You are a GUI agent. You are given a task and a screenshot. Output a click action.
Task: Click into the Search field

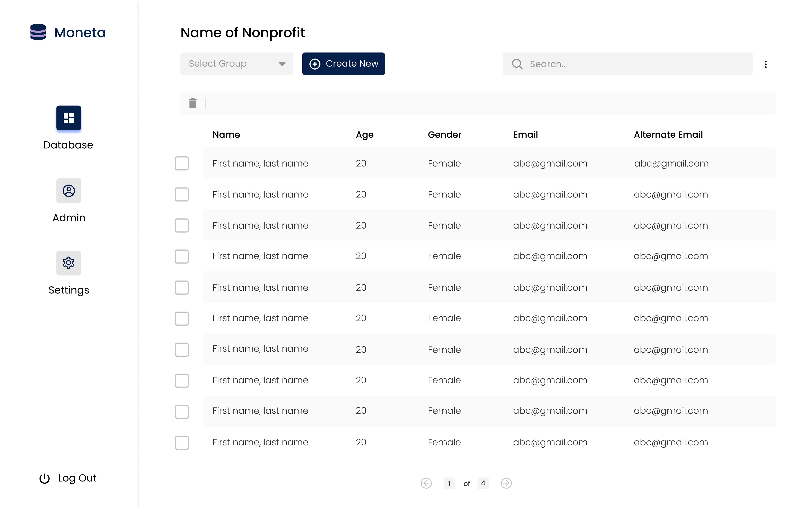click(x=627, y=64)
